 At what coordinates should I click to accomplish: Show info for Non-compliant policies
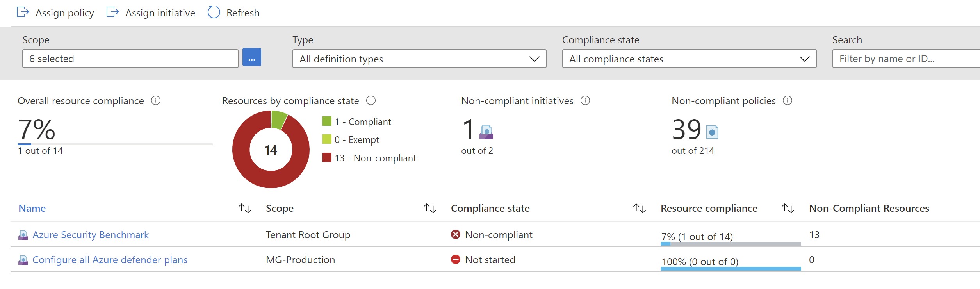(788, 101)
